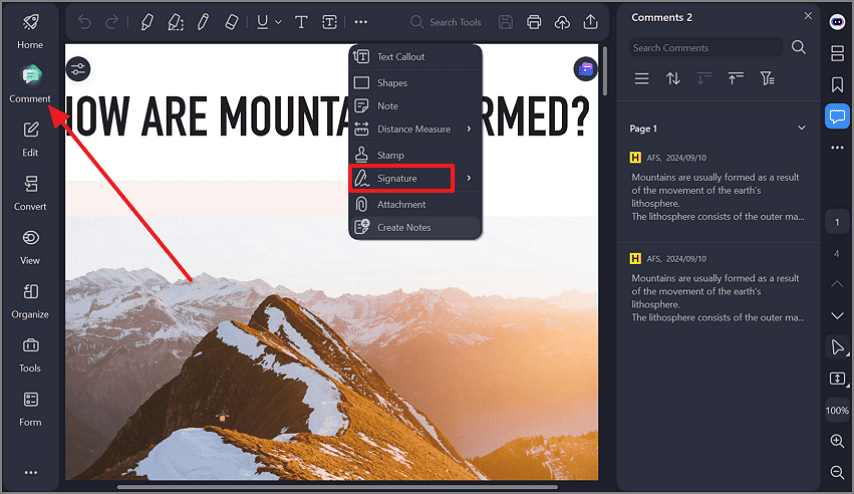Expand the Distance Measure submenu arrow
This screenshot has width=854, height=494.
468,129
